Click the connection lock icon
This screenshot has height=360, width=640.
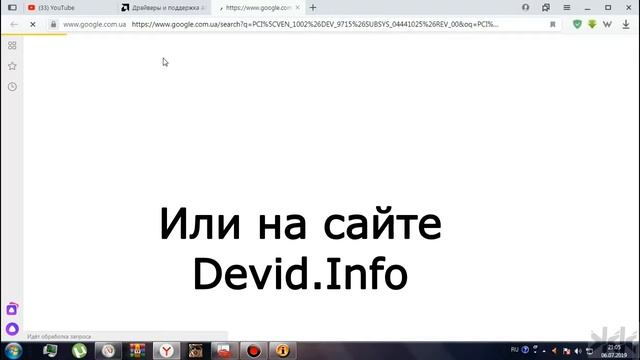tap(53, 24)
